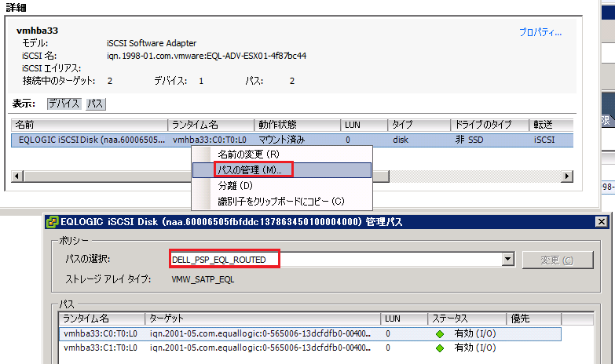Open the パスの選択 dropdown arrow
The width and height of the screenshot is (615, 364).
pos(508,259)
